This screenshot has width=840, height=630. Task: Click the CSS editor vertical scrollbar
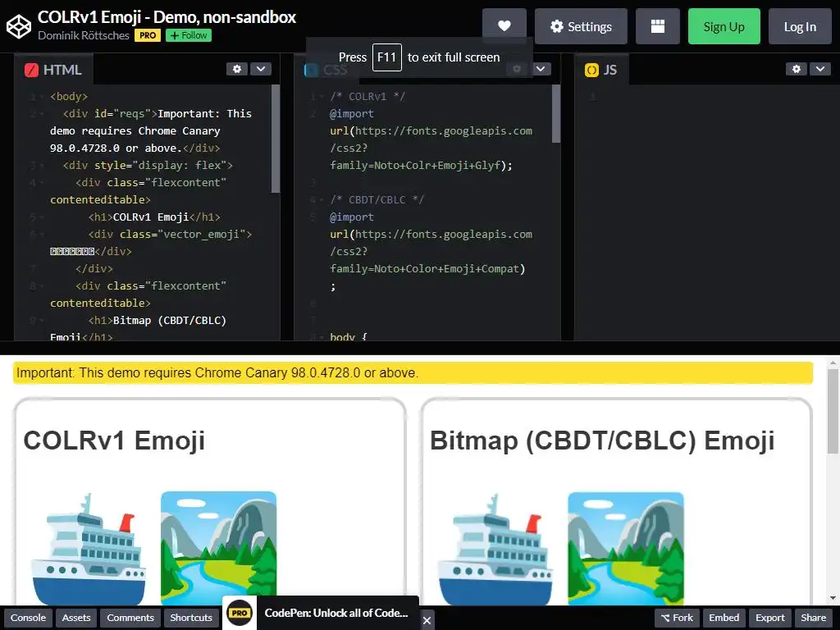(x=556, y=113)
